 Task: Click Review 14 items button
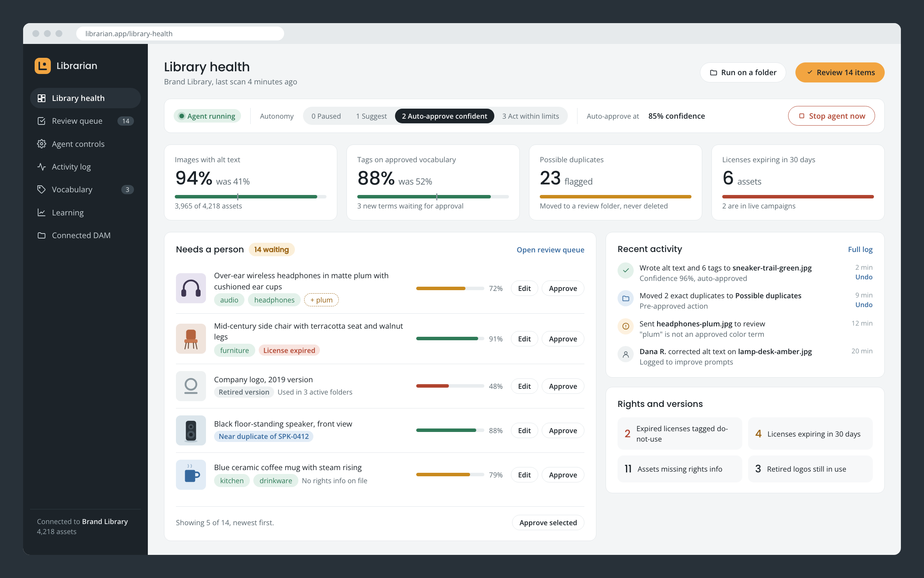[840, 72]
